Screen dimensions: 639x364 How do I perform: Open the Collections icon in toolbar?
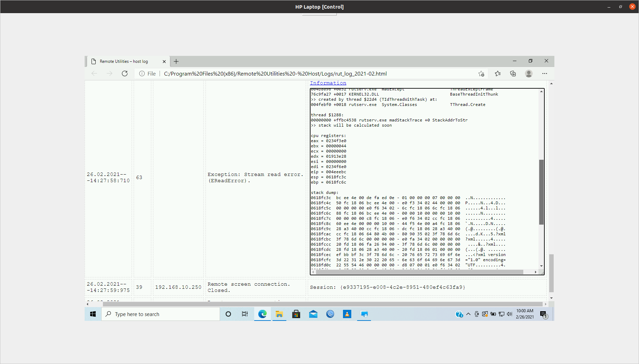513,73
